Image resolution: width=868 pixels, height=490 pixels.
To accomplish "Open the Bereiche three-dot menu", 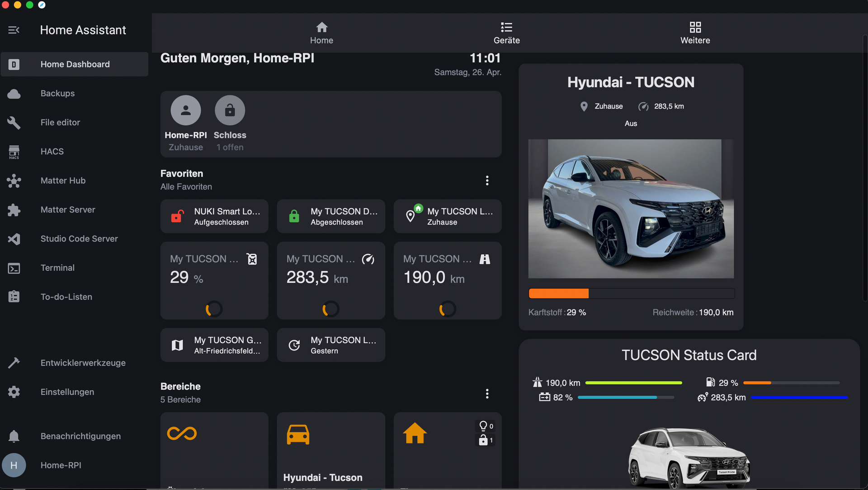I will 487,394.
